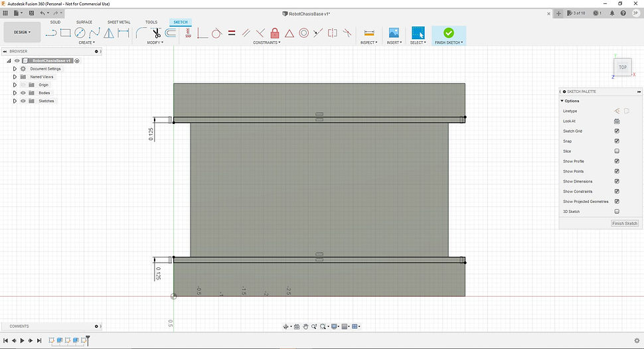This screenshot has height=349, width=644.
Task: Switch to the TOOLS tab
Action: pyautogui.click(x=151, y=22)
